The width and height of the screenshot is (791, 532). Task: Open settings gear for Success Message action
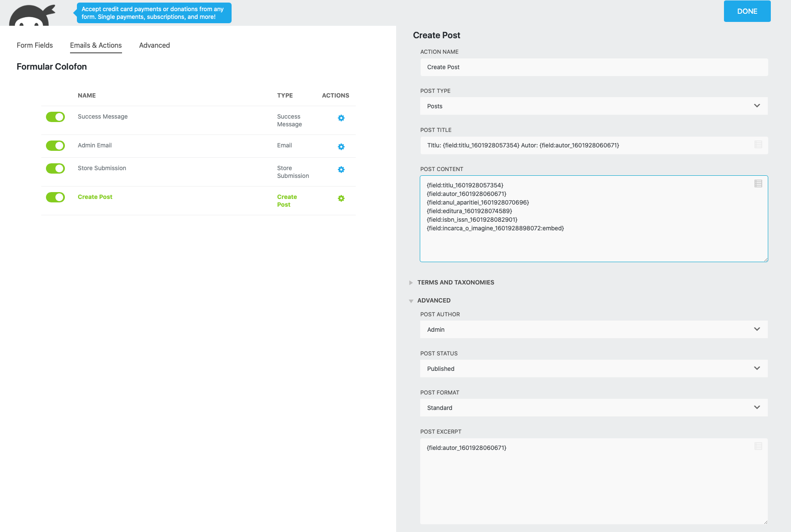click(341, 118)
